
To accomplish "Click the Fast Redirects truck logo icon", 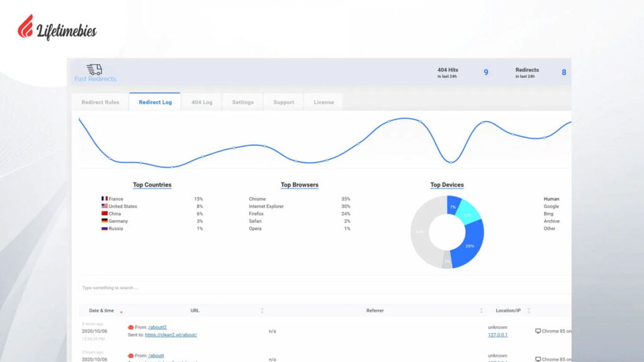I will point(94,69).
